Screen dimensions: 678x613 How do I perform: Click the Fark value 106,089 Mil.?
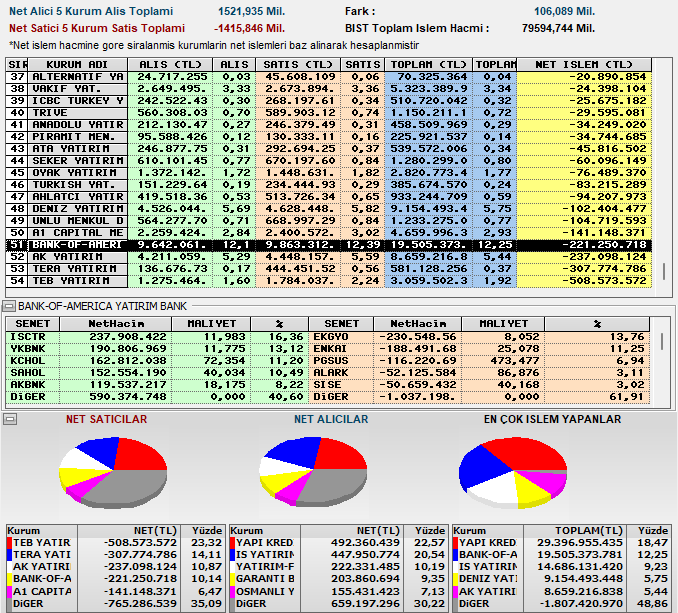point(564,12)
